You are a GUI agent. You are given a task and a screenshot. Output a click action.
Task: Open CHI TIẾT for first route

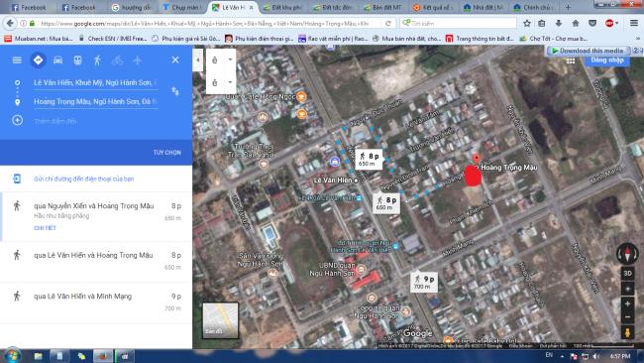click(x=45, y=228)
